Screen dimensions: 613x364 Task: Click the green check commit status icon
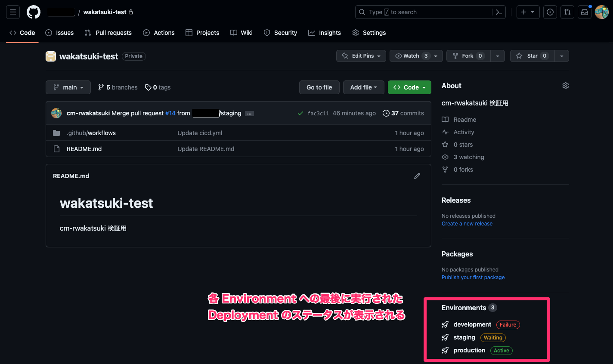(300, 113)
